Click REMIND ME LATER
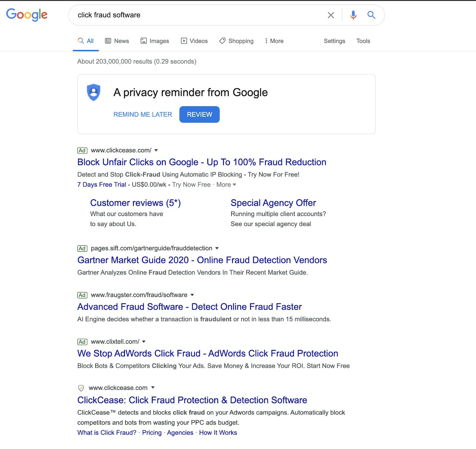The image size is (476, 449). (x=143, y=114)
